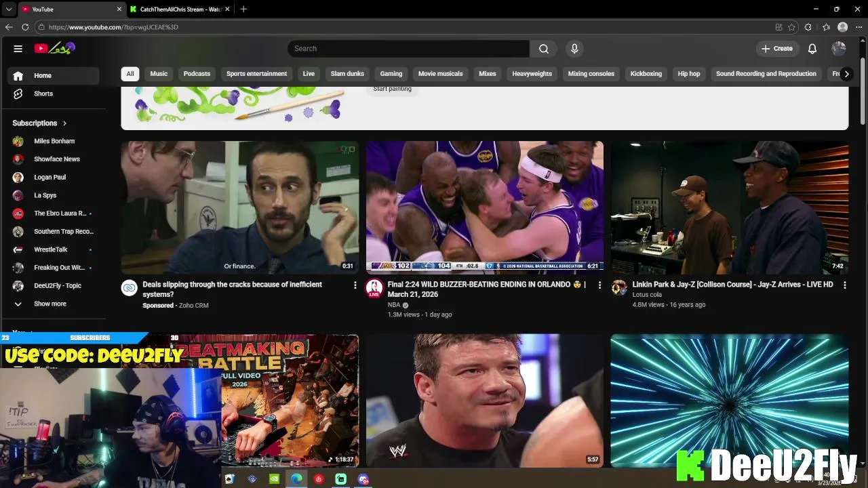Select the Movie musicals chip
This screenshot has height=488, width=868.
[441, 74]
